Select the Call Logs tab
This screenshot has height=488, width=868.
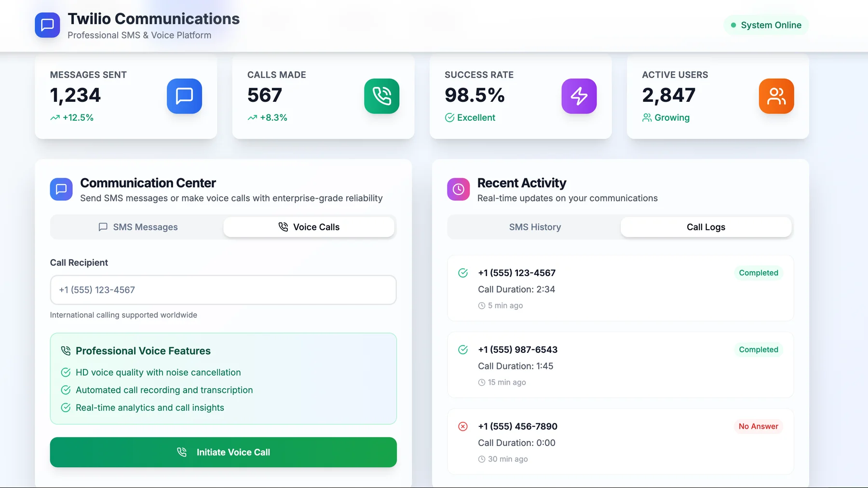[706, 227]
